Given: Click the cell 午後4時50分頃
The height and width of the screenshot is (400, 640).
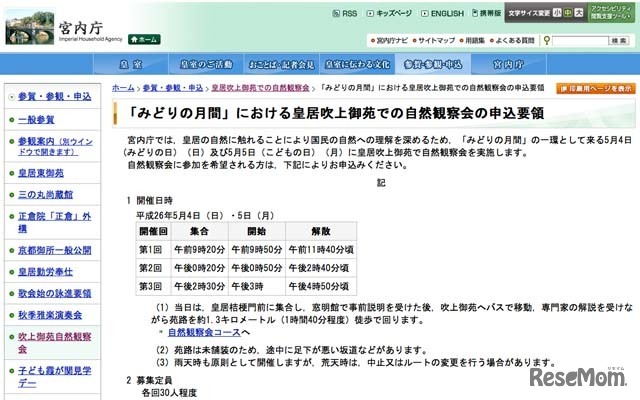Looking at the screenshot, I should coord(319,286).
